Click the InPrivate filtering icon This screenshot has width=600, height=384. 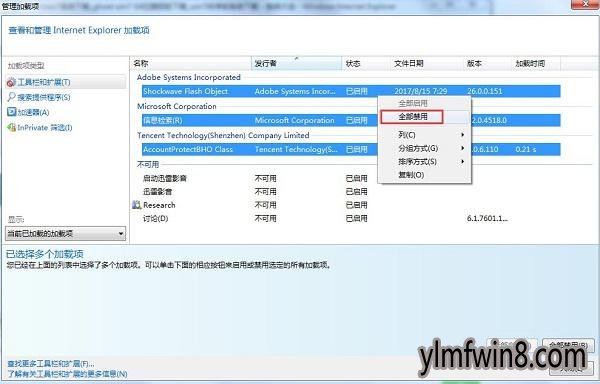pos(11,127)
